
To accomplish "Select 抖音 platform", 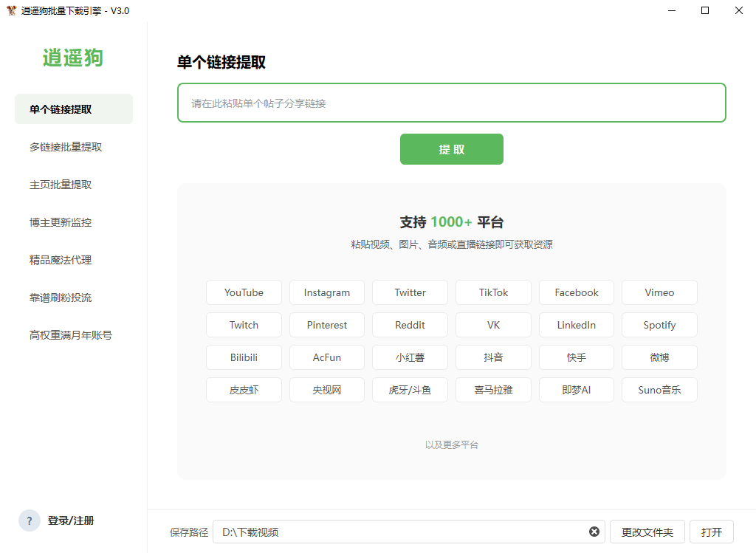I will coord(492,357).
